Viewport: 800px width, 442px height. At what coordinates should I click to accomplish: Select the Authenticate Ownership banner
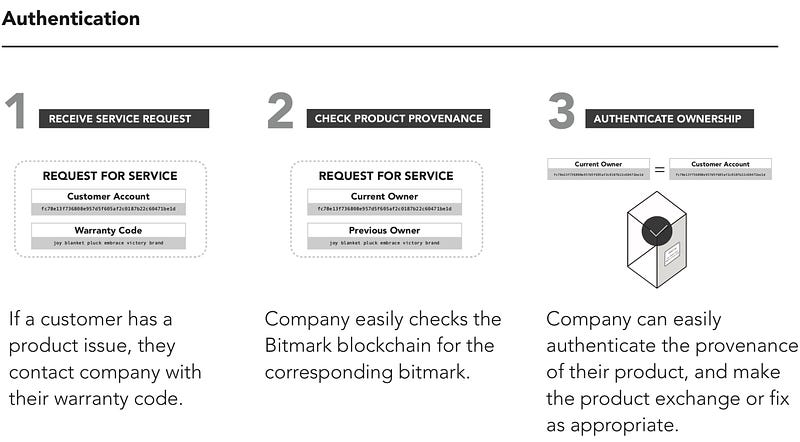pyautogui.click(x=669, y=118)
